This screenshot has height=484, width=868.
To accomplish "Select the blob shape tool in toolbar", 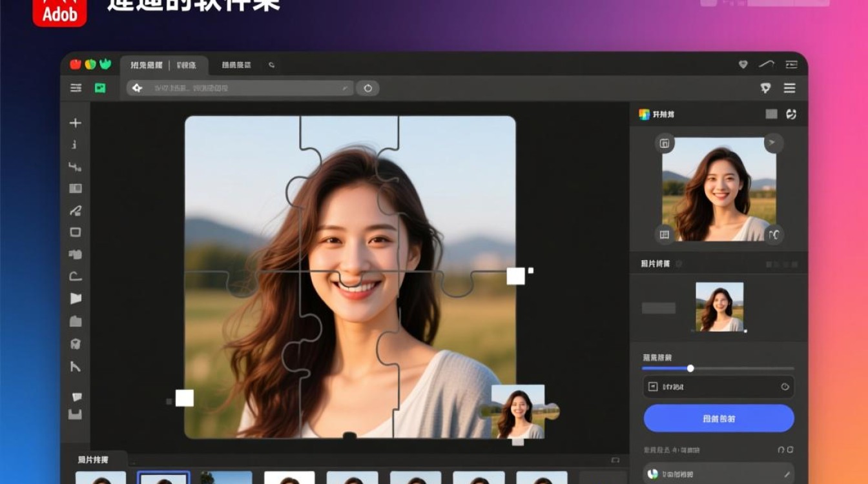I will point(76,254).
